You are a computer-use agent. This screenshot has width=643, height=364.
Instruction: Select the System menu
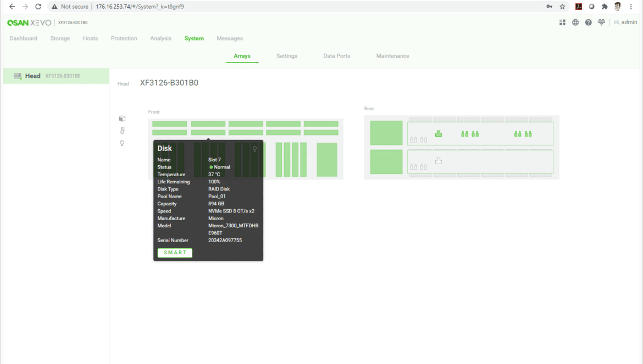coord(194,38)
